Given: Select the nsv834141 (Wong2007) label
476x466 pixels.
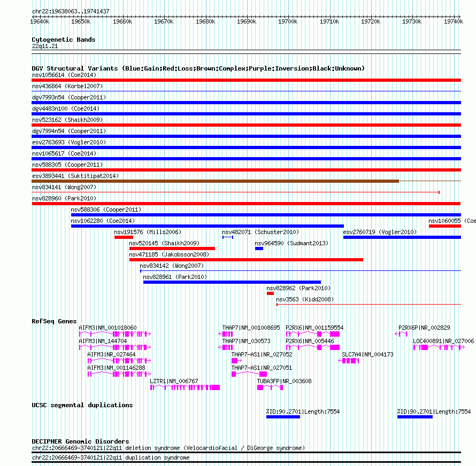Looking at the screenshot, I should tap(64, 187).
